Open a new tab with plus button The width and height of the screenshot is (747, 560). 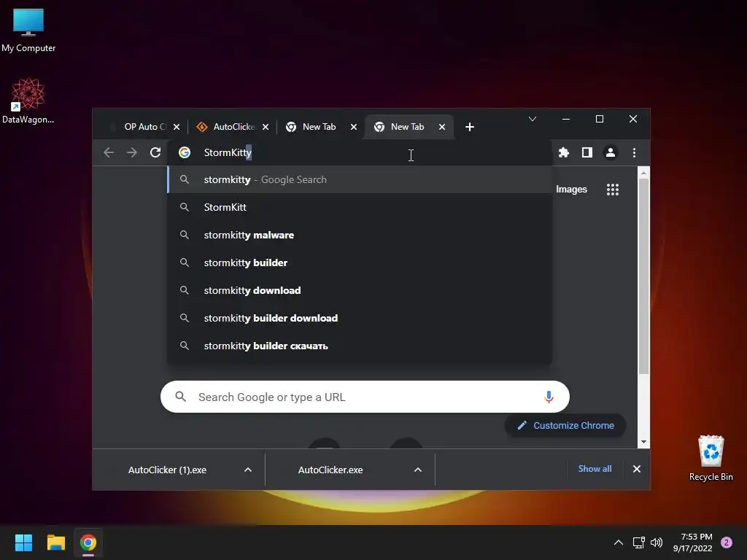[470, 127]
